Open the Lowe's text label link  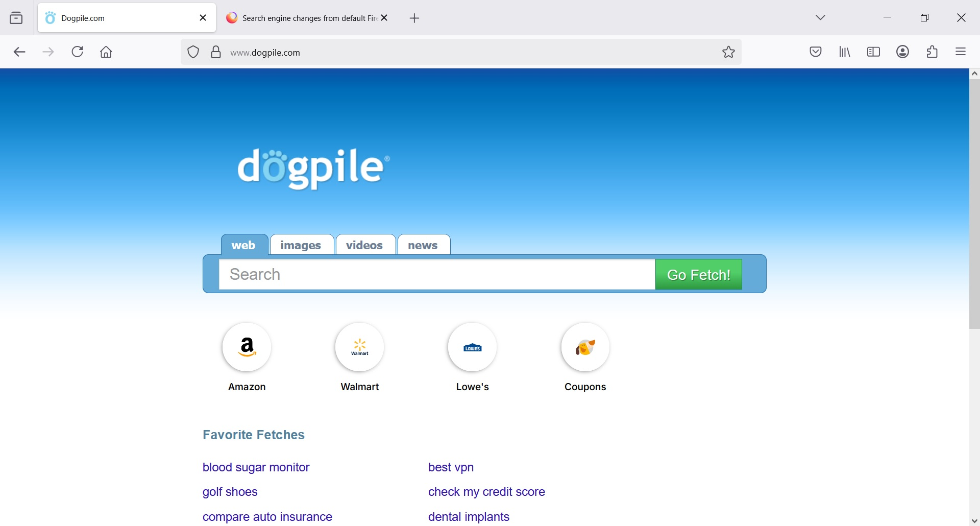click(473, 388)
